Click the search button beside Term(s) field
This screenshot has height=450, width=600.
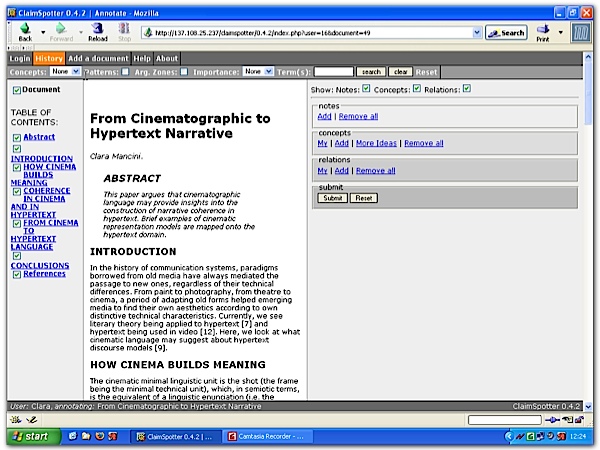[x=371, y=72]
